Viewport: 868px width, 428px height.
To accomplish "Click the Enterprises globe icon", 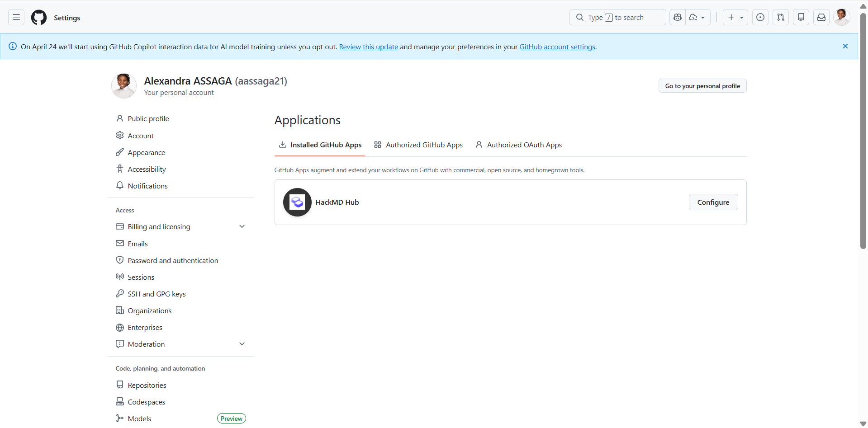I will [x=120, y=327].
